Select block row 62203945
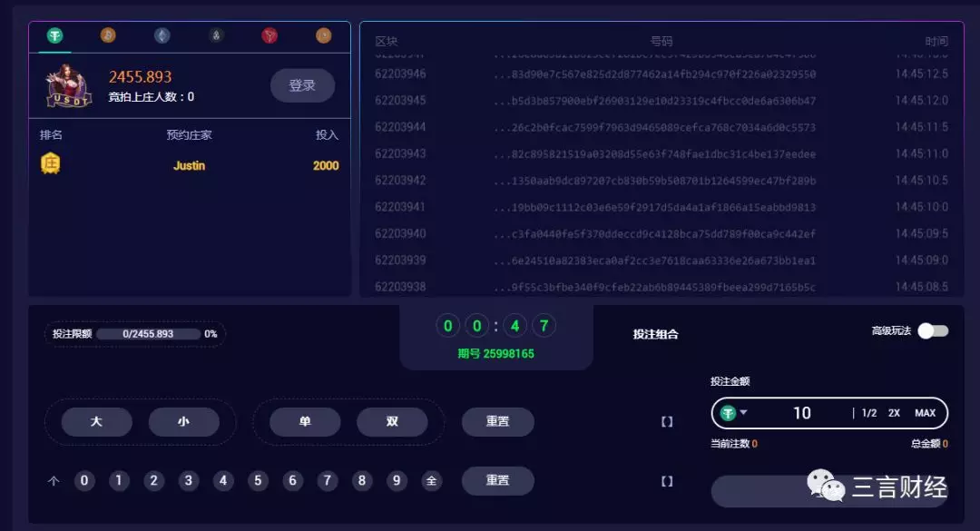The width and height of the screenshot is (980, 531). (661, 101)
